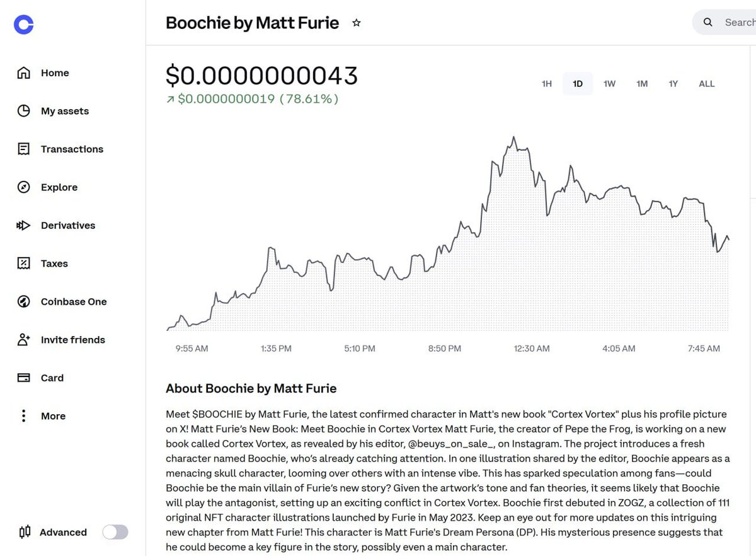Click the Transactions list icon

coord(23,149)
